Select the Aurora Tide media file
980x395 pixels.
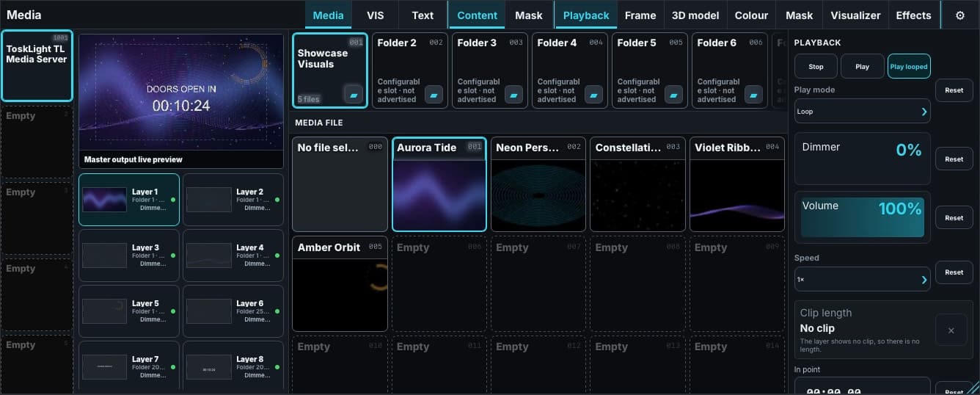pyautogui.click(x=439, y=184)
